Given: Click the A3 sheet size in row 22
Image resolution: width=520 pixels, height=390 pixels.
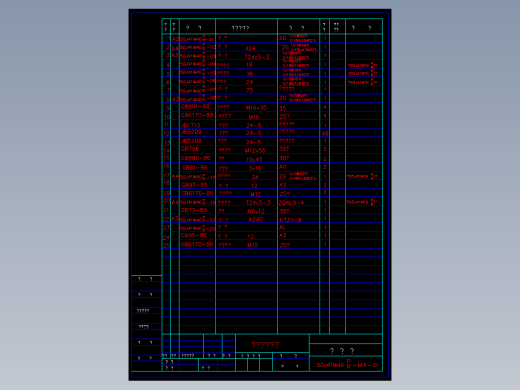Looking at the screenshot, I should click(175, 219).
